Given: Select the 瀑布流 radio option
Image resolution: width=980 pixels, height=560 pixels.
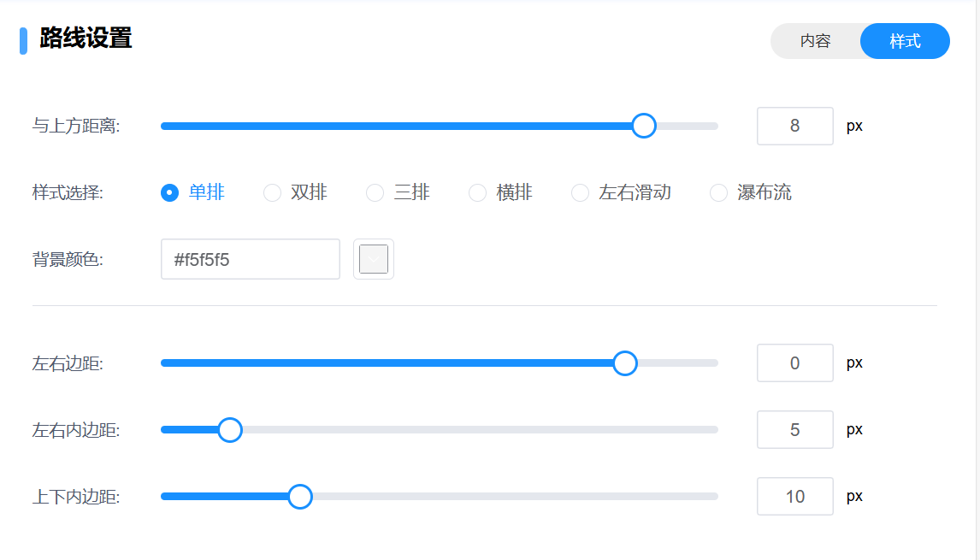Looking at the screenshot, I should click(x=719, y=193).
